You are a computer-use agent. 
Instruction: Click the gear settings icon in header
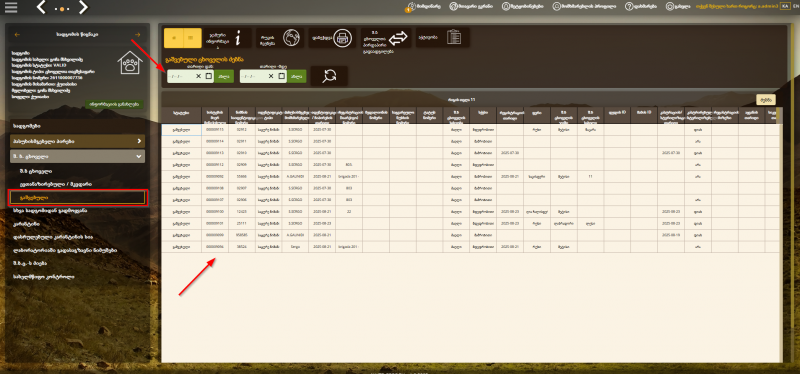click(670, 7)
